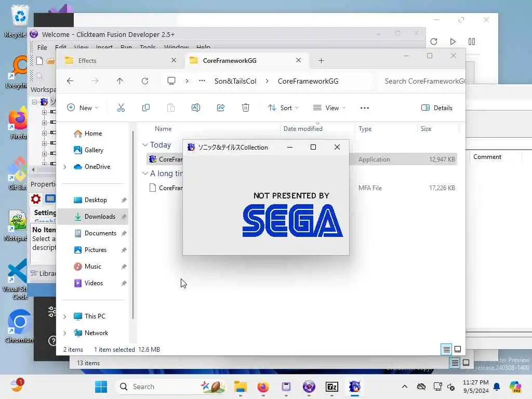This screenshot has width=532, height=399.
Task: Click the Sonic game icon in the taskbar
Action: coord(354,387)
